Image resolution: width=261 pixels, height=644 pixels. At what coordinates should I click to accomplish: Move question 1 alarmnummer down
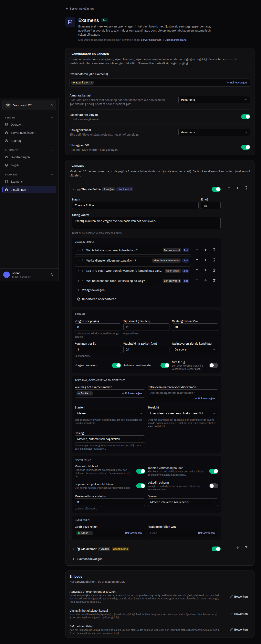pos(205,250)
